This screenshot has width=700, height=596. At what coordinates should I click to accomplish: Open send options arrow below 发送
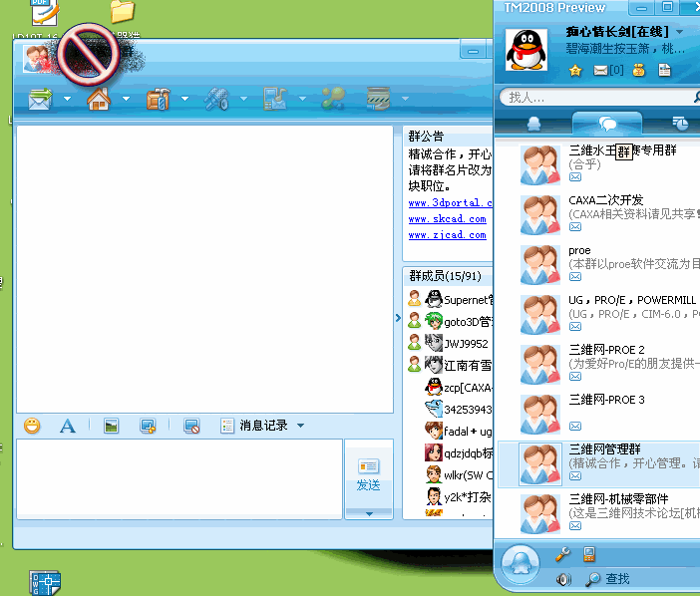coord(369,514)
